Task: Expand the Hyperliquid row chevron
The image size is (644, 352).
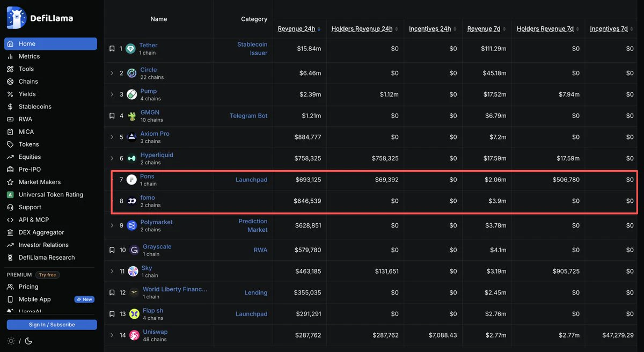Action: [112, 158]
